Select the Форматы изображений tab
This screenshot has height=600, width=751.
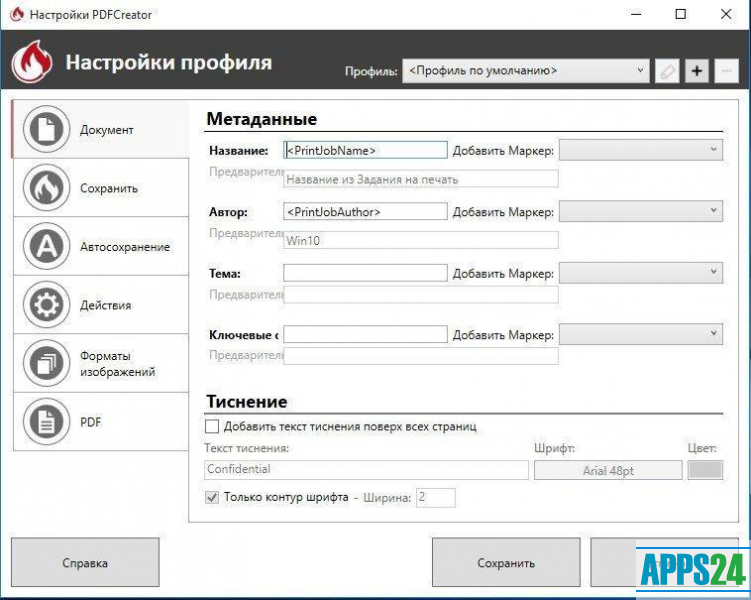click(101, 363)
